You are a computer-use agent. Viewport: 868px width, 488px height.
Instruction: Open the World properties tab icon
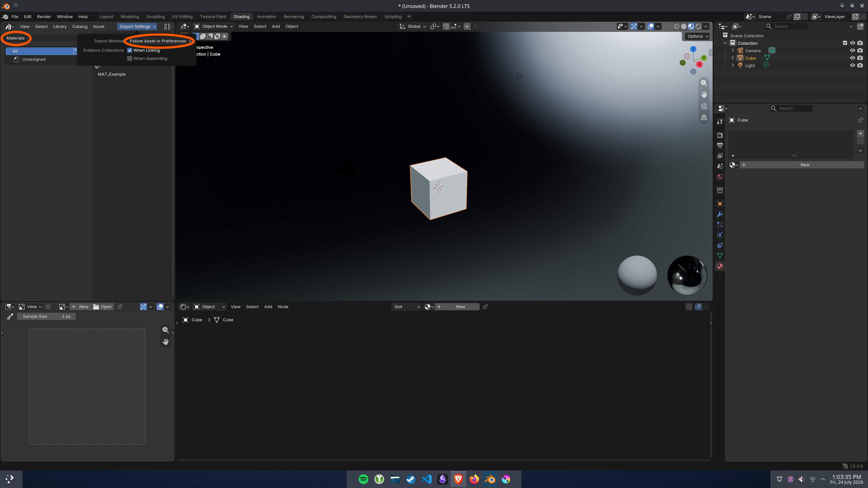(720, 176)
